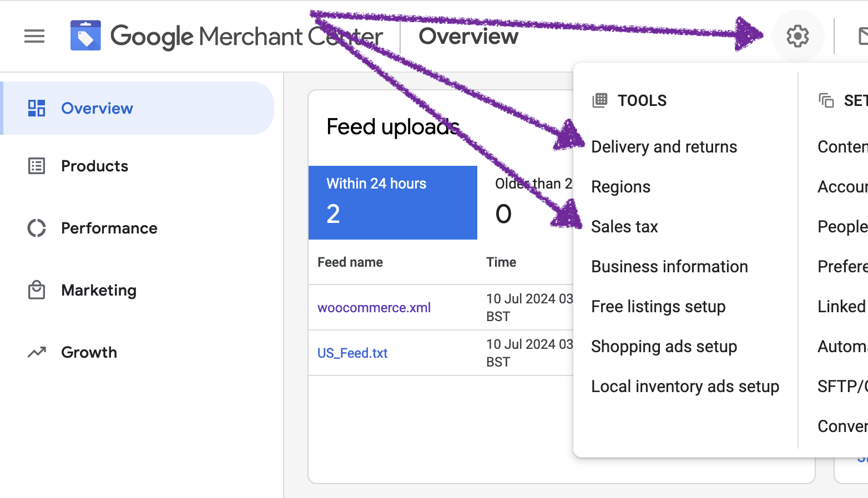Open the woocommerce.xml feed
The height and width of the screenshot is (498, 868).
coord(374,307)
